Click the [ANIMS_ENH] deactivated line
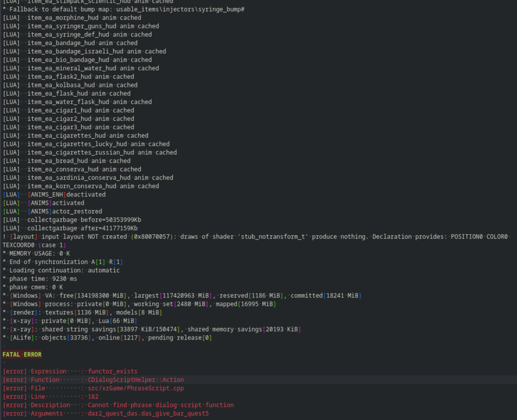Screen dimensions: 517x420 (x=54, y=194)
